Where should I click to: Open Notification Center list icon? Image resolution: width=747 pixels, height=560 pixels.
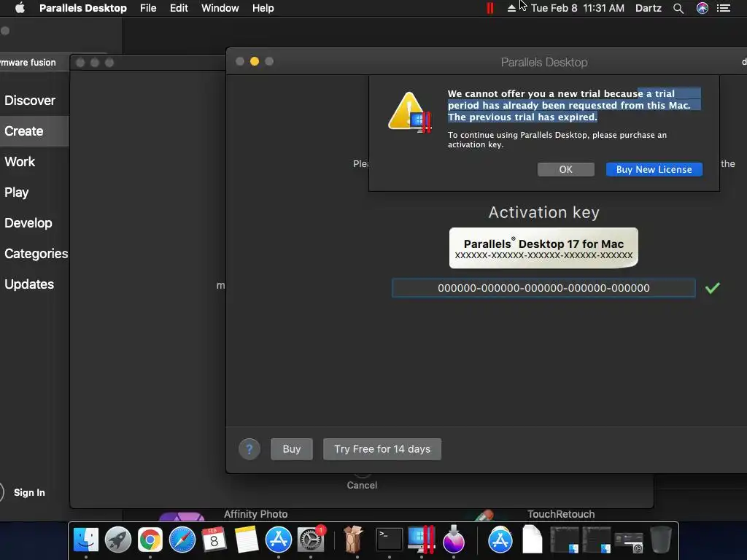coord(724,8)
